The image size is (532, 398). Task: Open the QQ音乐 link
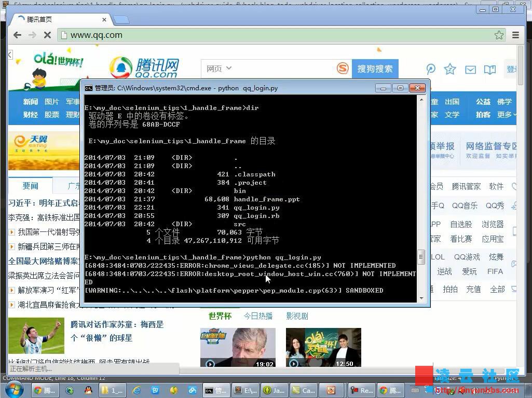click(465, 205)
